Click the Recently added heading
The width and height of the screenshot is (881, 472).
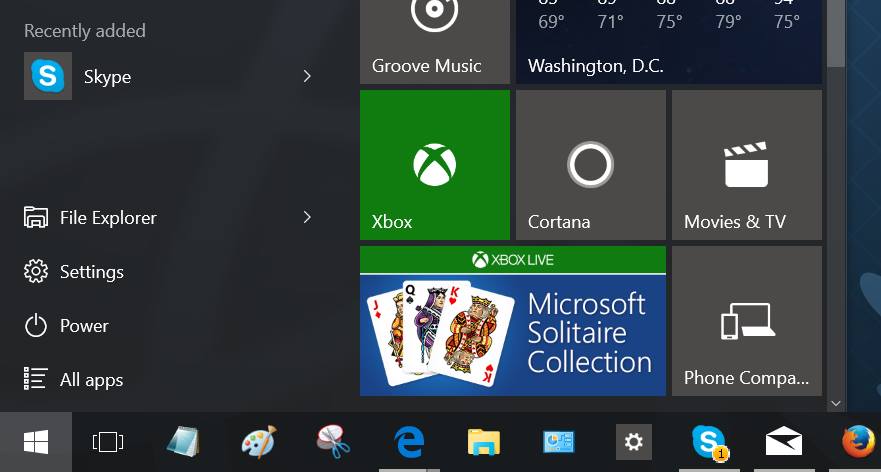tap(85, 30)
